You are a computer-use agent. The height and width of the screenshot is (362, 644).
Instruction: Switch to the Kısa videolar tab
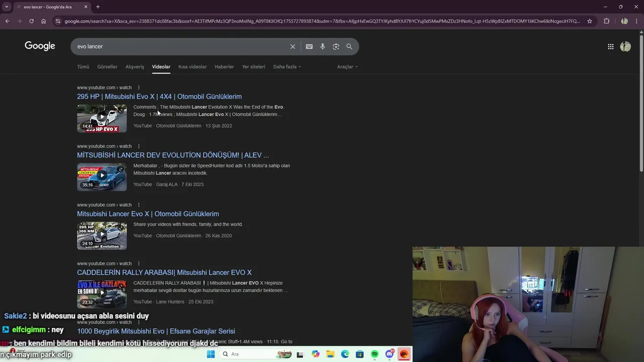point(192,66)
